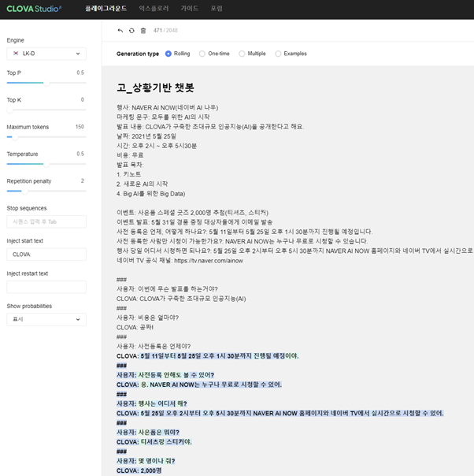Click the undo arrow icon
This screenshot has width=474, height=476.
point(120,31)
